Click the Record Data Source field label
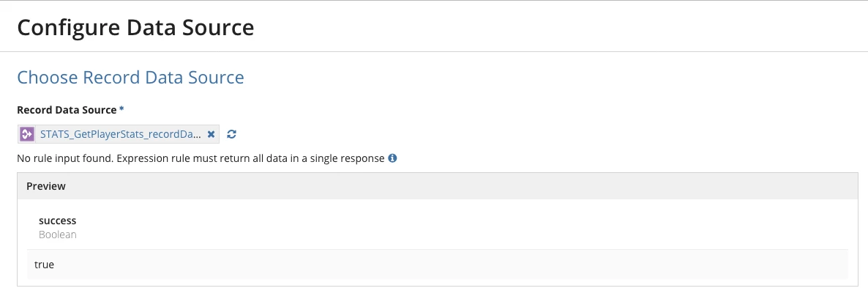 click(67, 110)
